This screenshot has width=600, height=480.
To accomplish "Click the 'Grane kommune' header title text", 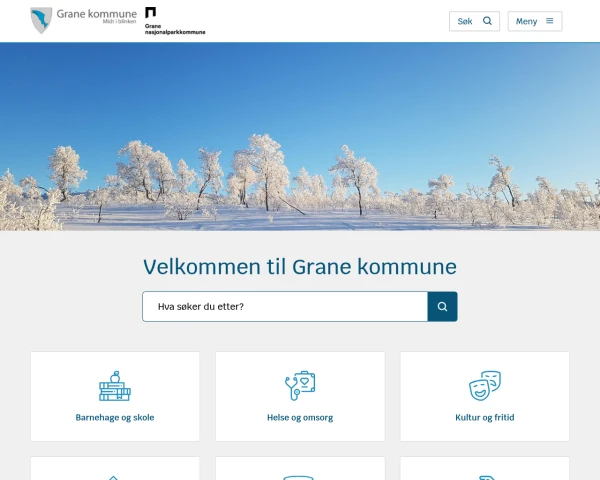I will [x=97, y=15].
